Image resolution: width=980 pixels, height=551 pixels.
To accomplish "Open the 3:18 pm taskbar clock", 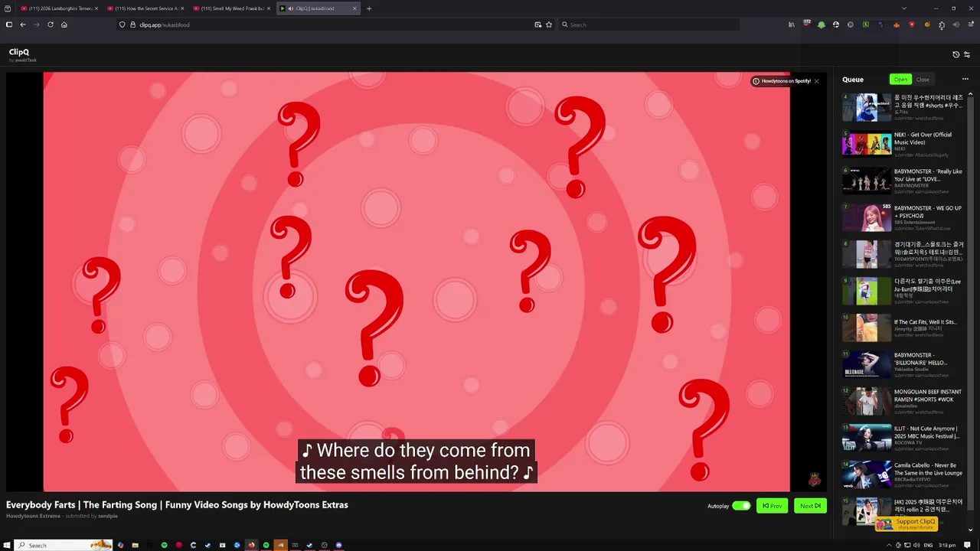I will click(947, 545).
